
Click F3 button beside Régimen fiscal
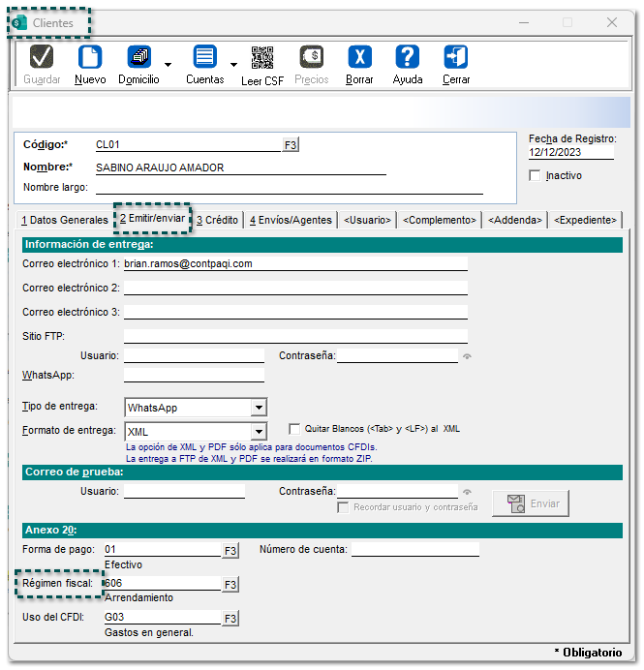[230, 585]
